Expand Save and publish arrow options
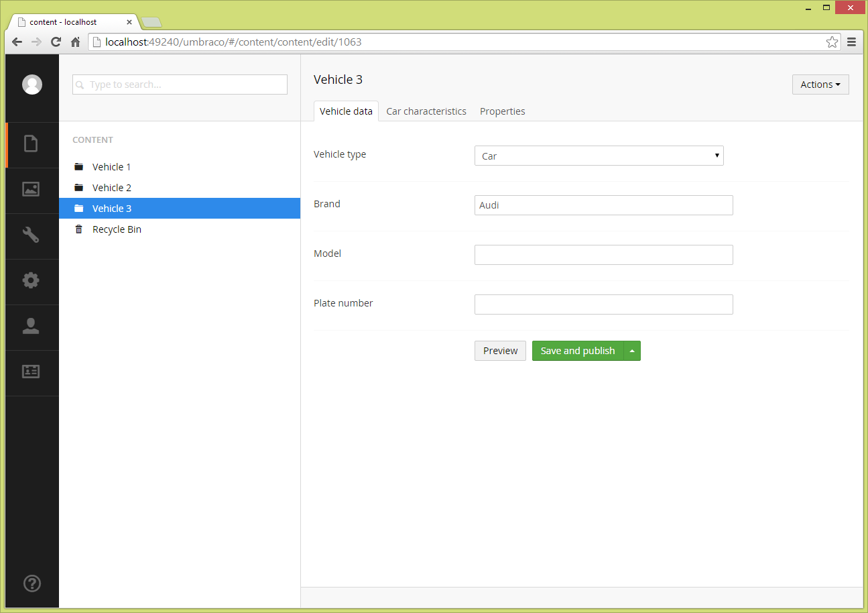 [x=632, y=351]
